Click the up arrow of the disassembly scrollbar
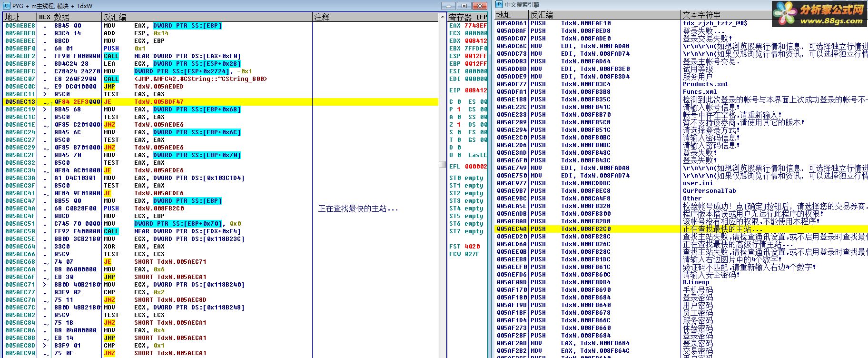This screenshot has width=868, height=358. 442,17
